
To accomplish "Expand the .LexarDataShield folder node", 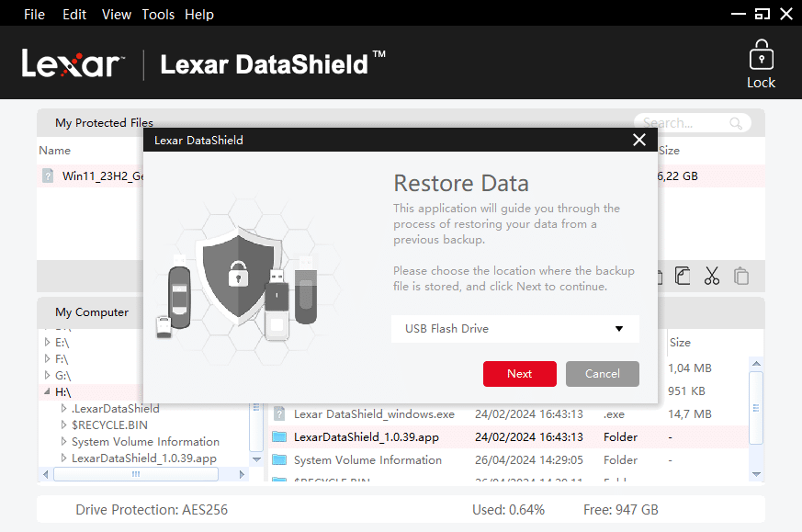I will [x=62, y=409].
